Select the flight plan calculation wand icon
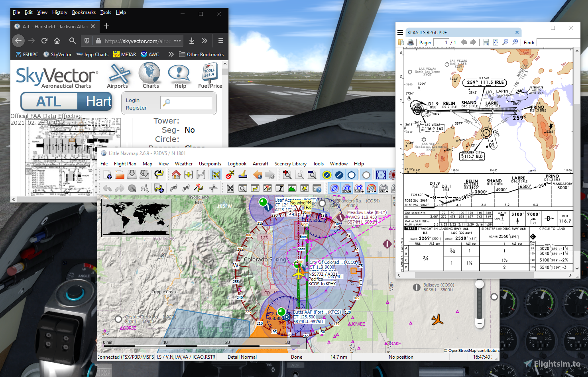 198,188
